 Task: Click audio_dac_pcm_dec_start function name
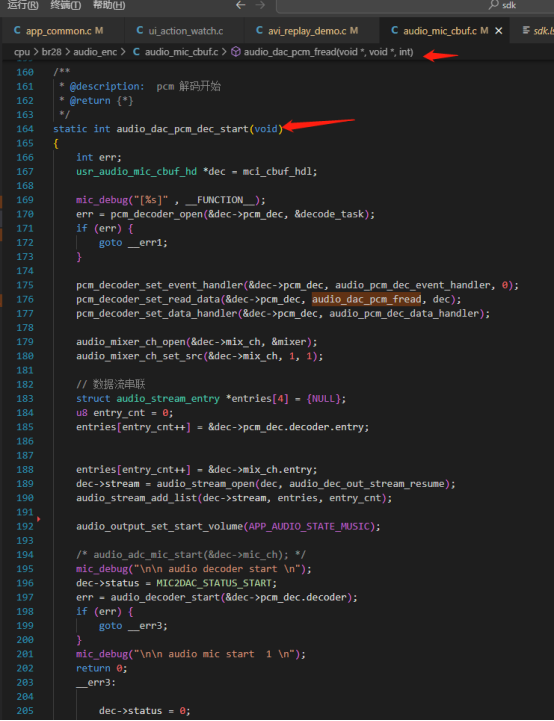click(183, 129)
